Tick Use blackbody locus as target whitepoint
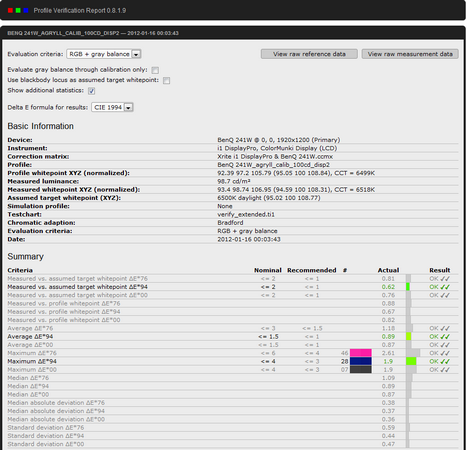467x450 pixels. tap(166, 80)
